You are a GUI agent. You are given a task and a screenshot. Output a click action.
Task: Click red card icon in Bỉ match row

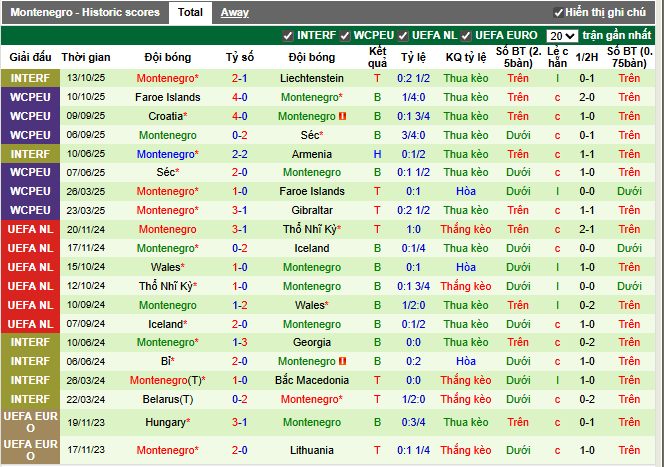pyautogui.click(x=343, y=361)
